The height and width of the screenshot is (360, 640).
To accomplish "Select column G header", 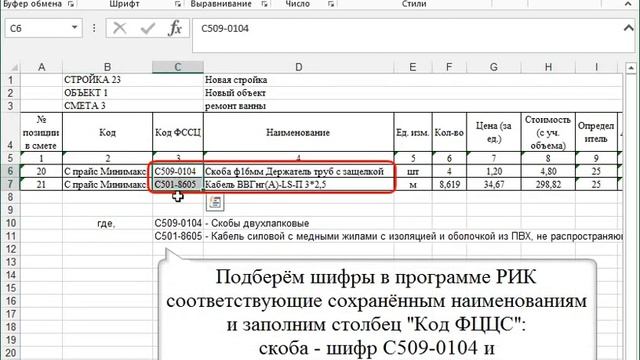I will click(493, 67).
